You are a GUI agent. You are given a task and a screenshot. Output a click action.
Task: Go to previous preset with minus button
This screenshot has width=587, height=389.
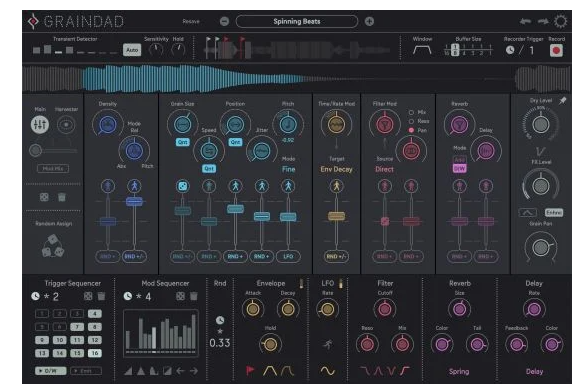[224, 21]
